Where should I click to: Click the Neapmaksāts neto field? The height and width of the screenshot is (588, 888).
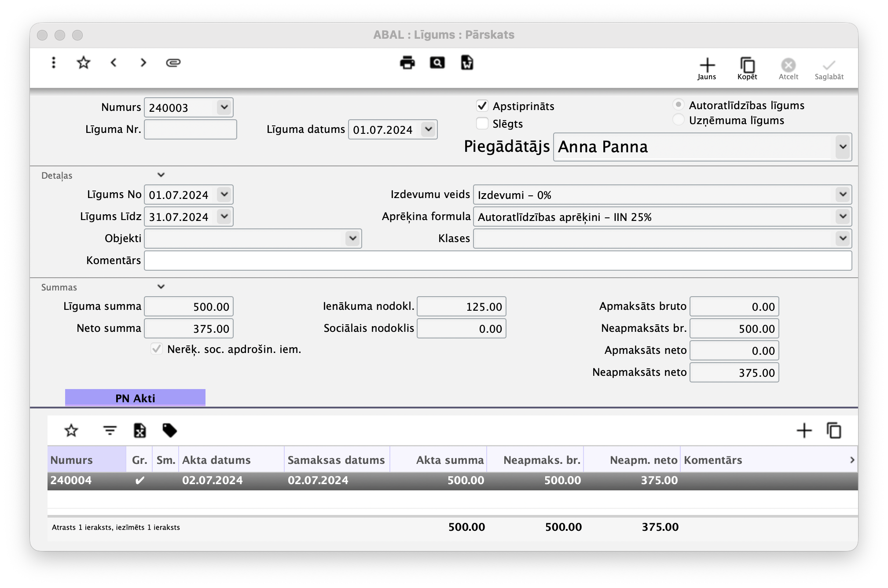pyautogui.click(x=734, y=372)
